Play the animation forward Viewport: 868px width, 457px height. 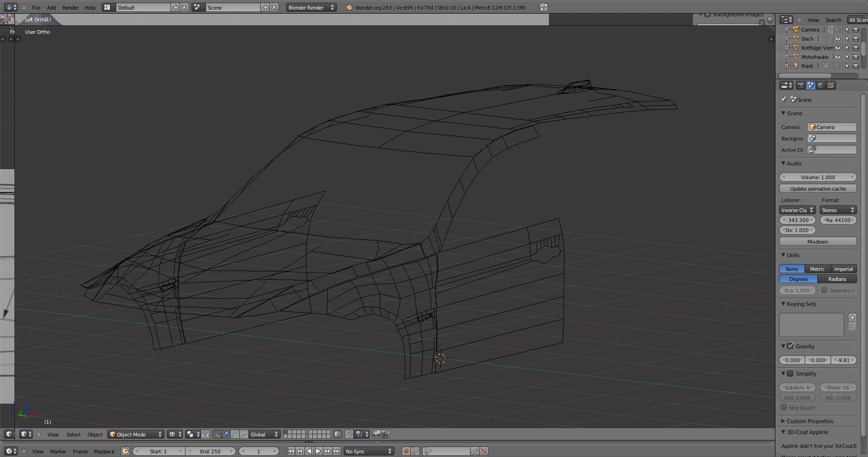coord(318,451)
